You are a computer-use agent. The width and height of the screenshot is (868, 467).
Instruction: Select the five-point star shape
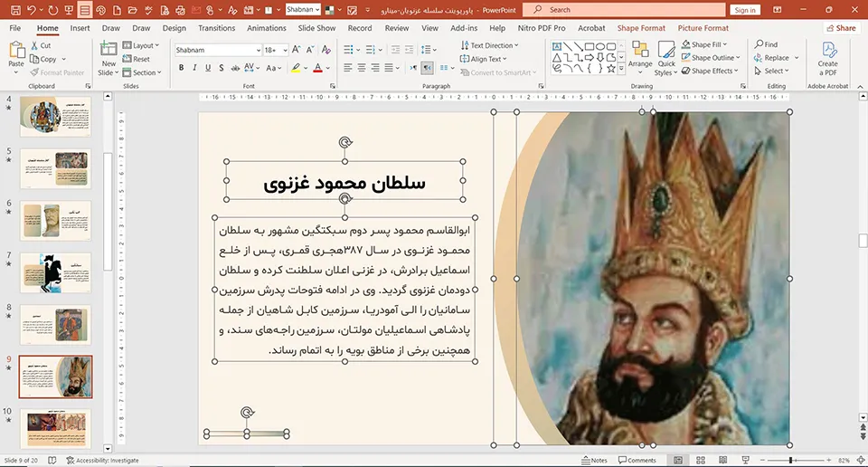click(x=610, y=69)
